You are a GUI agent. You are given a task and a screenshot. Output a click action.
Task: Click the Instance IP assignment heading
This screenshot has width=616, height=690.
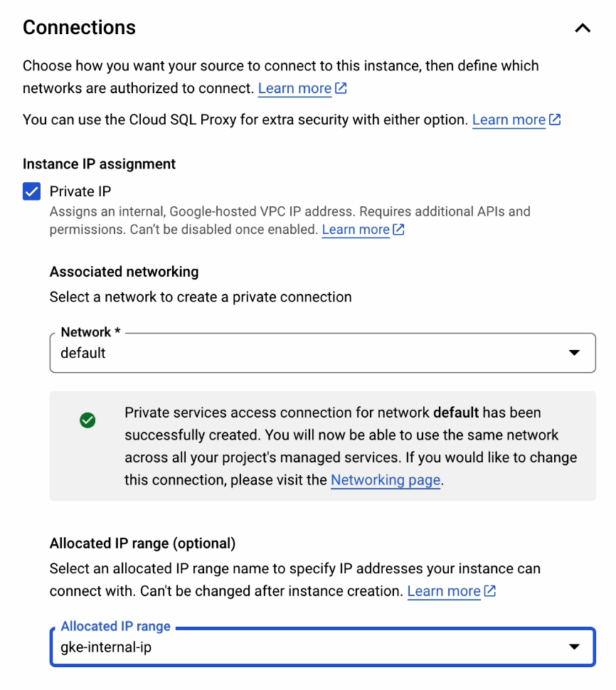(x=99, y=164)
